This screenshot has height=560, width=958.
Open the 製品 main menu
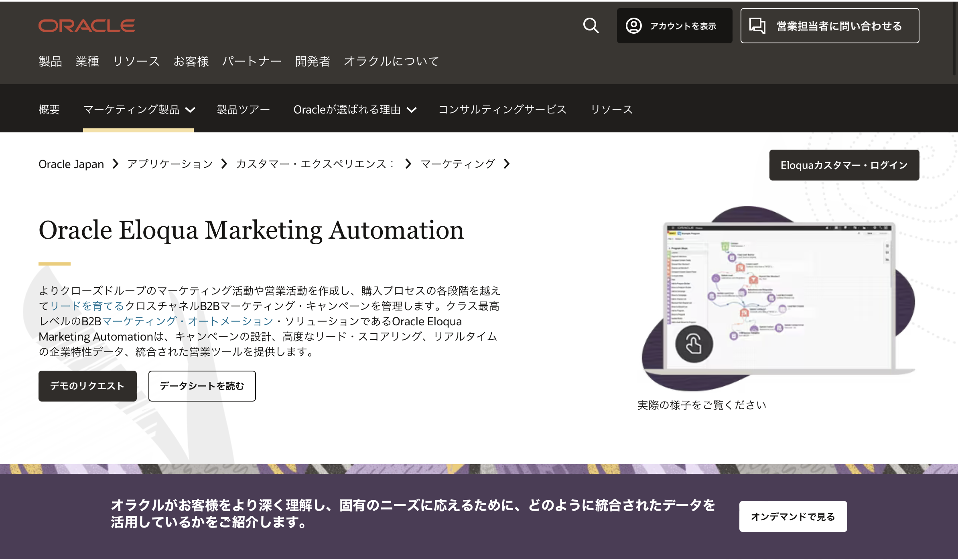50,61
